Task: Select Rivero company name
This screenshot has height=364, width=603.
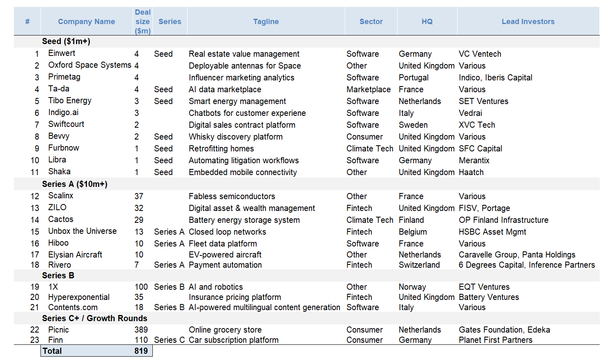Action: tap(60, 265)
